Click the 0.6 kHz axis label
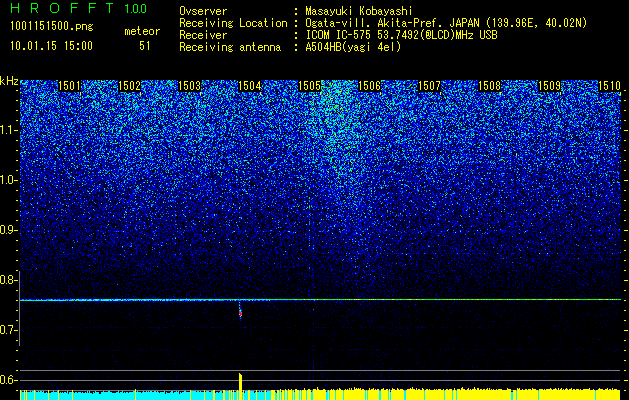The height and width of the screenshot is (400, 629). click(x=9, y=380)
